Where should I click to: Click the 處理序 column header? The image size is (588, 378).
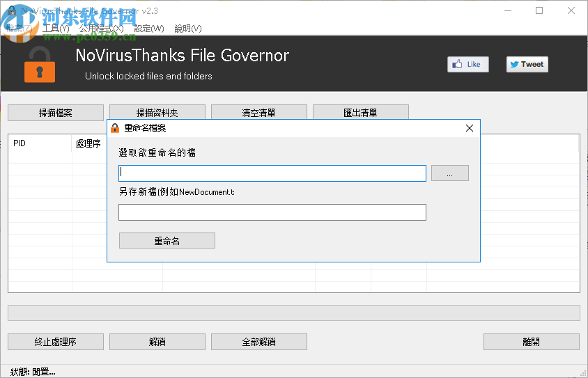click(89, 143)
